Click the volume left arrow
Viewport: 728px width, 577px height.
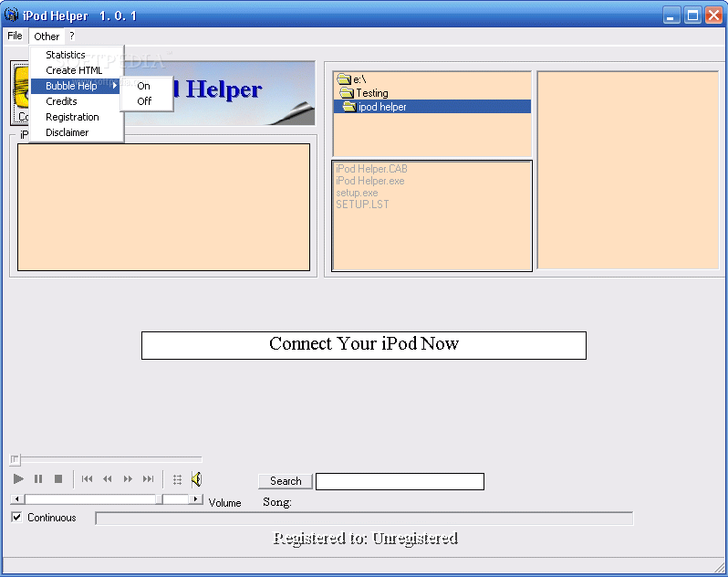17,499
